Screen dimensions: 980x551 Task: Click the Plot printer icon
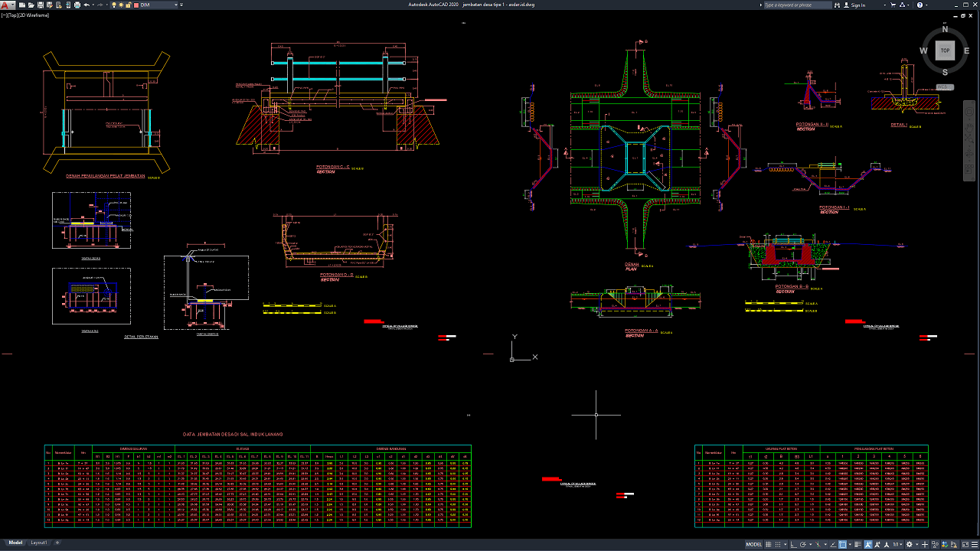(77, 5)
